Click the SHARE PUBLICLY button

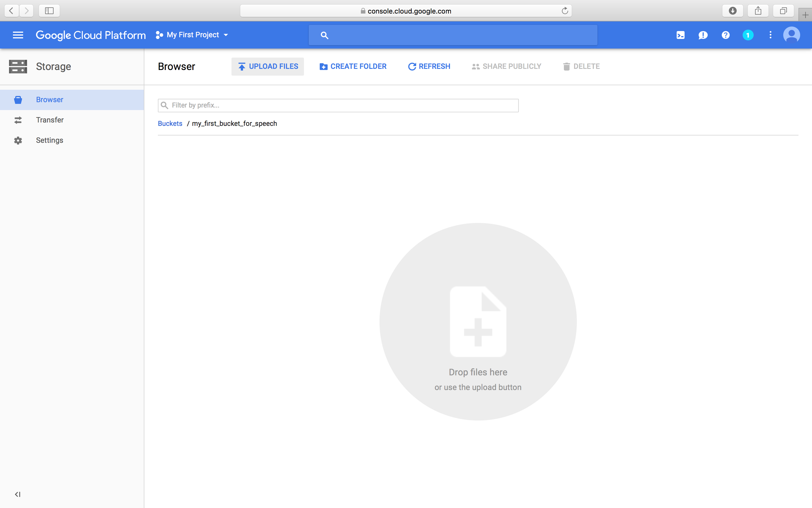506,67
